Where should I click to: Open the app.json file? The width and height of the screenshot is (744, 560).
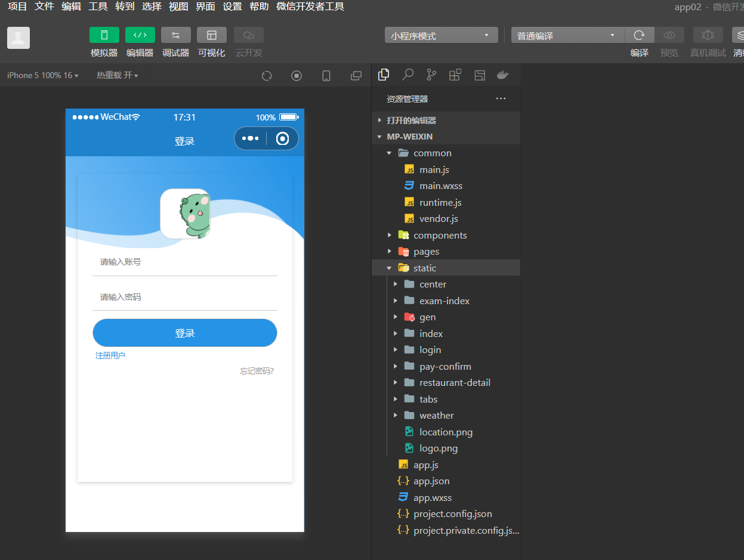[x=446, y=481]
